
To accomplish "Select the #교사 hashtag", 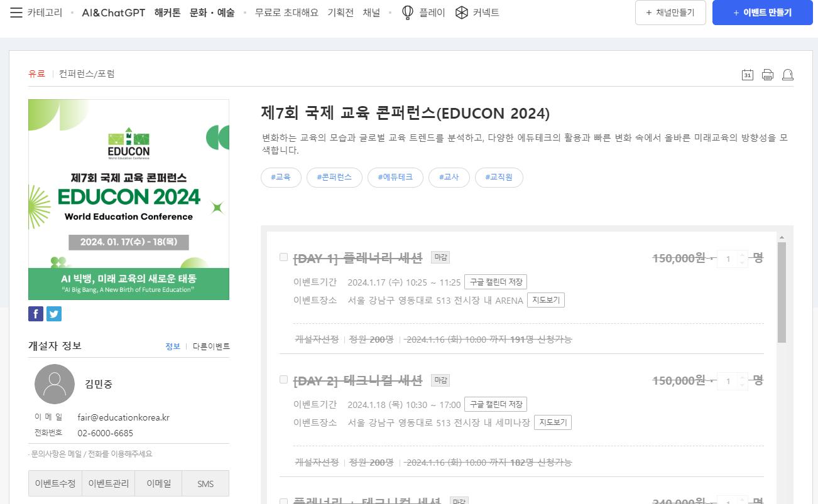I will pos(449,178).
